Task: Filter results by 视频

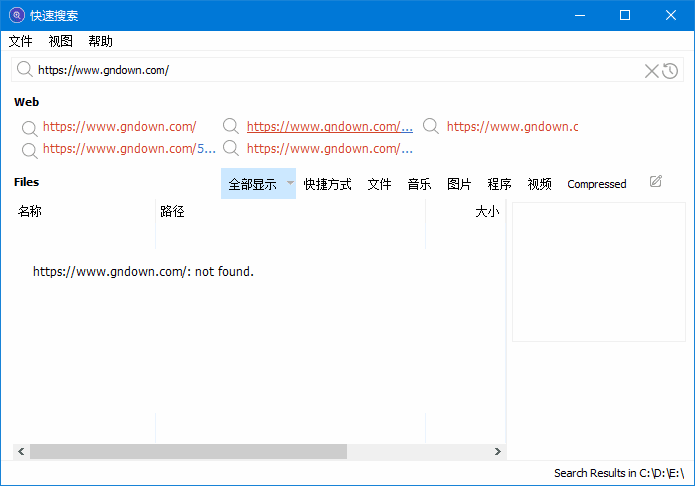Action: [x=539, y=184]
